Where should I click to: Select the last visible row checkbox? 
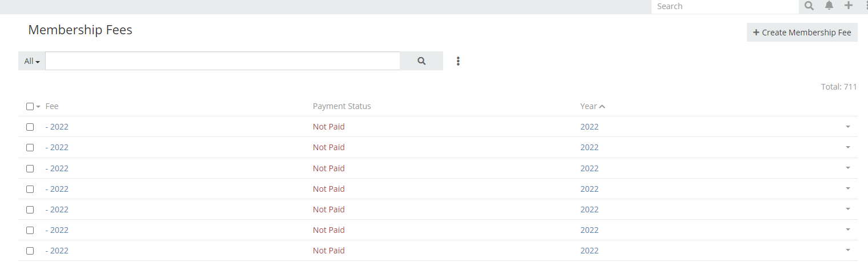(30, 251)
